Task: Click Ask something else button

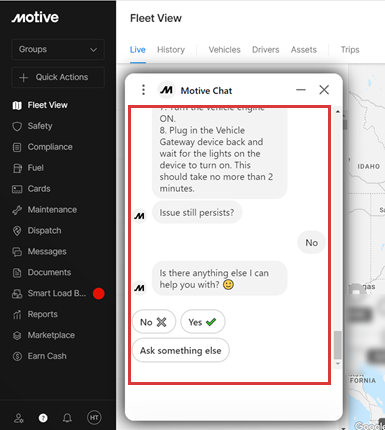Action: [181, 351]
